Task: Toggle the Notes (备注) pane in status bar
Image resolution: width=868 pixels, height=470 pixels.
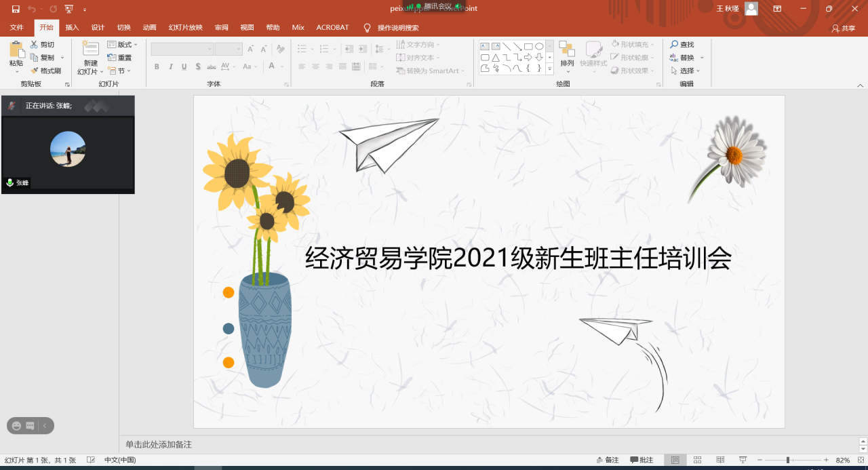Action: [607, 460]
